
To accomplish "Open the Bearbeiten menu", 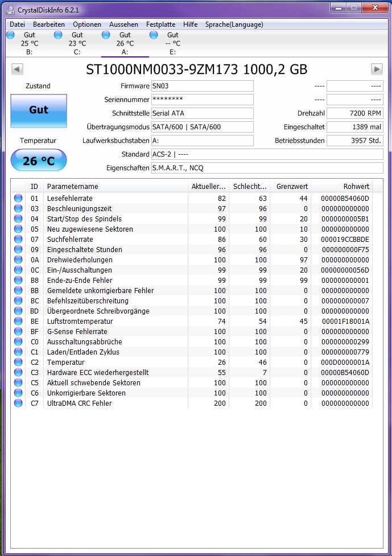I will 49,24.
